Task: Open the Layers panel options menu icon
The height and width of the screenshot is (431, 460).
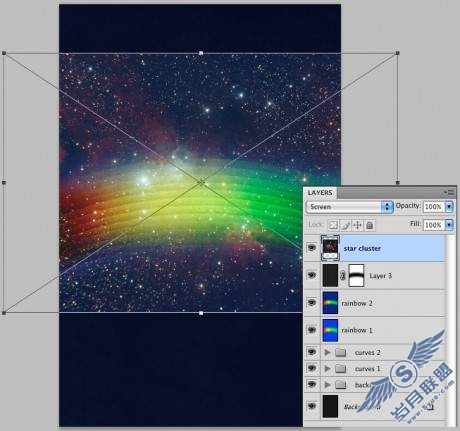Action: pos(450,192)
